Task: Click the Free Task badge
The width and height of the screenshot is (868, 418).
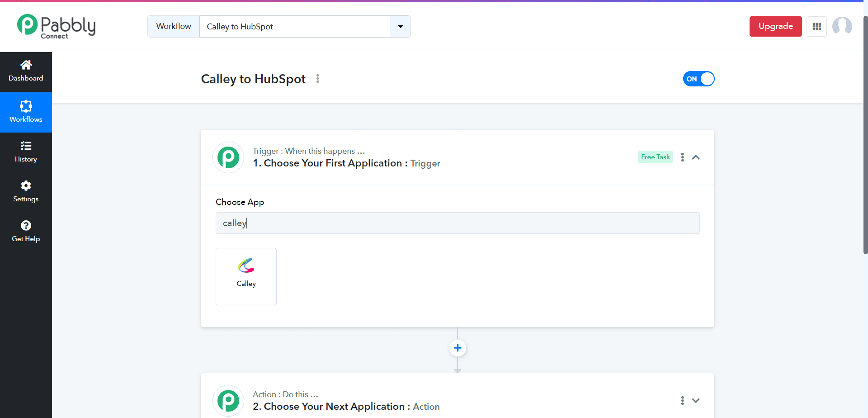Action: coord(656,157)
